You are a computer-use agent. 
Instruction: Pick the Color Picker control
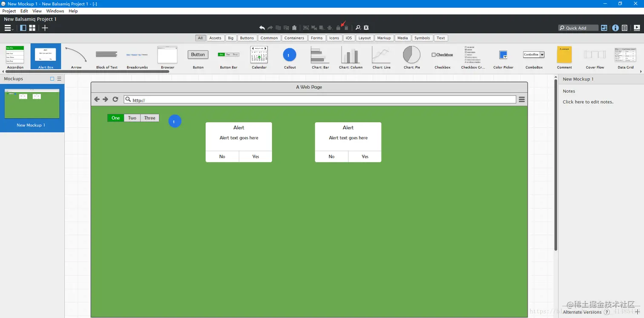(503, 57)
